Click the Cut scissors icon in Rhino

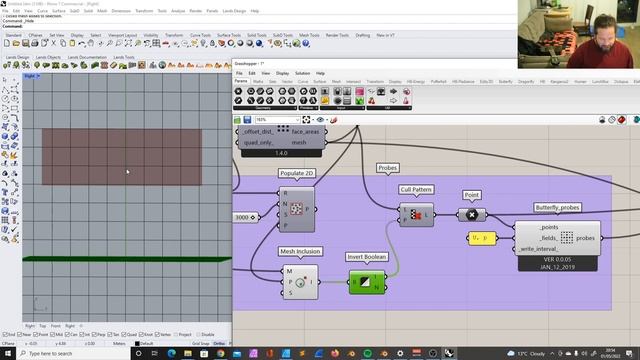pos(53,43)
